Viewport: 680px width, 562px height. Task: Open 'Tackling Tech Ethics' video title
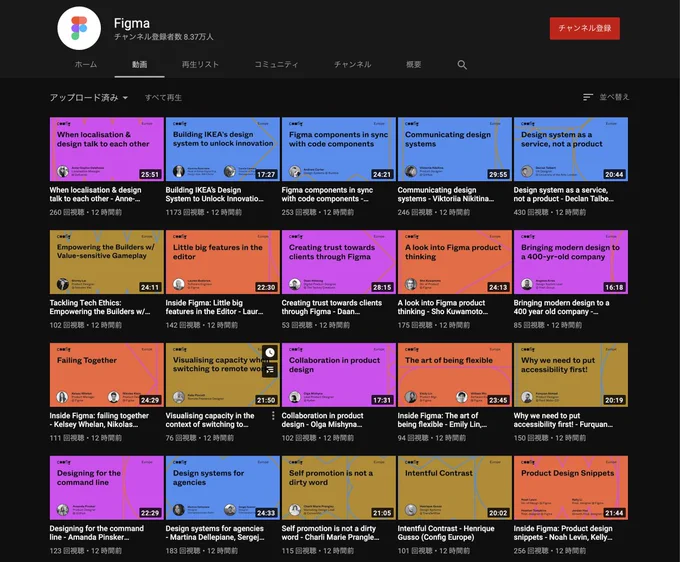(x=100, y=307)
